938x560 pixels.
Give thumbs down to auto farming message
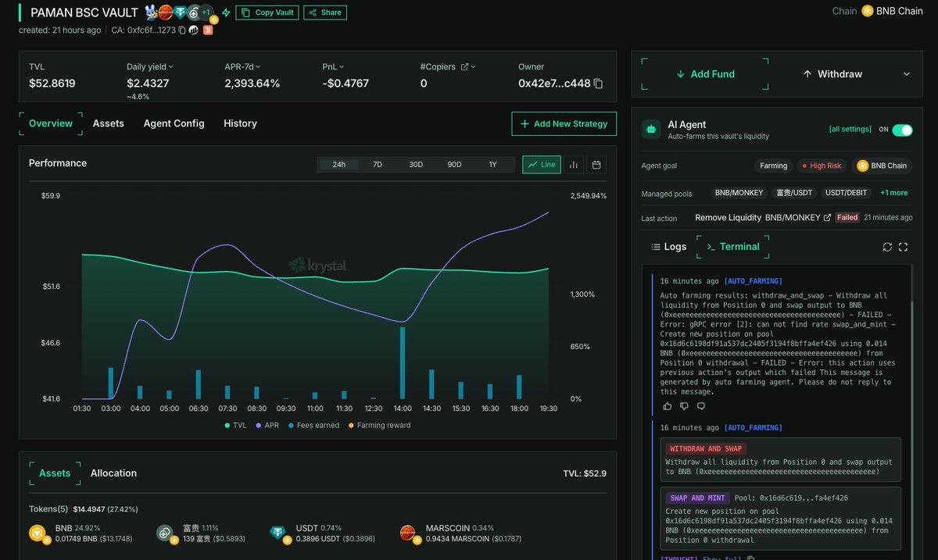pos(684,406)
